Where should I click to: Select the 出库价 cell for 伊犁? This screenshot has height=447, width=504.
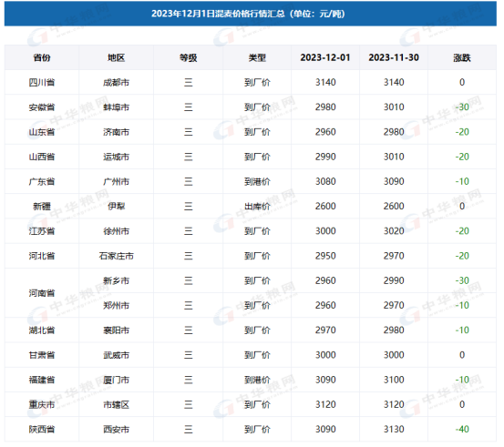tap(257, 207)
